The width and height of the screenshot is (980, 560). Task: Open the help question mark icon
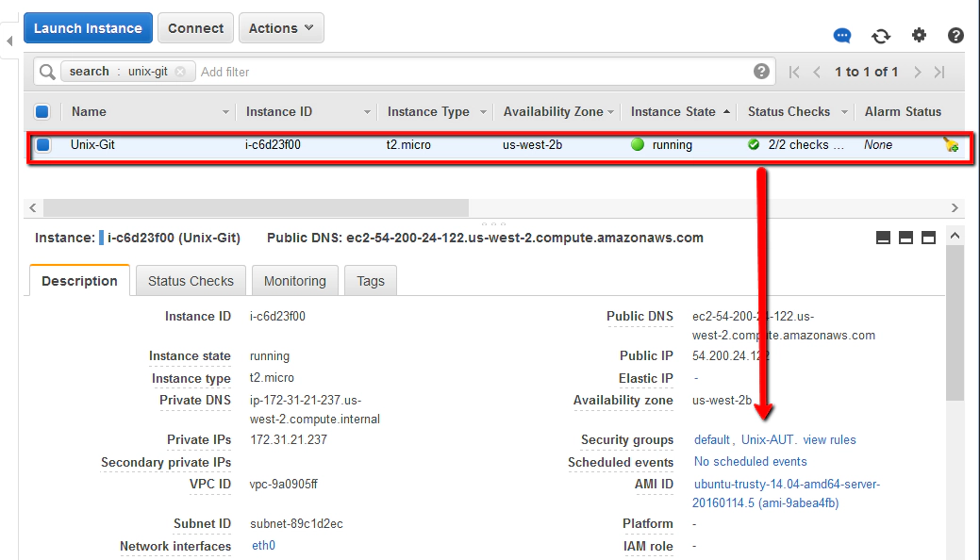955,36
